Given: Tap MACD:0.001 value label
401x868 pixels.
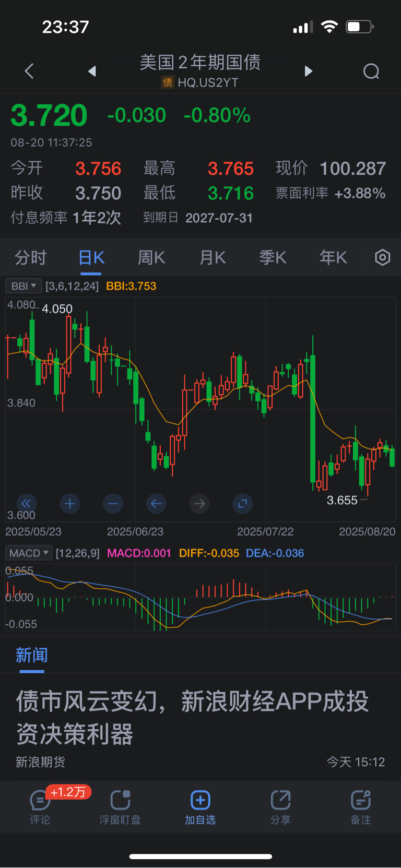Looking at the screenshot, I should (139, 553).
